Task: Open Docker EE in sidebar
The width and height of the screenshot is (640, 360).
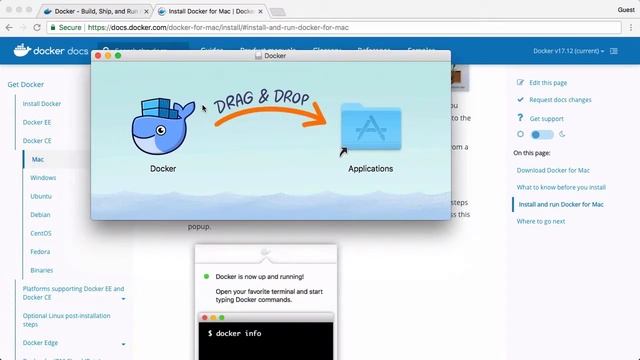Action: click(37, 122)
